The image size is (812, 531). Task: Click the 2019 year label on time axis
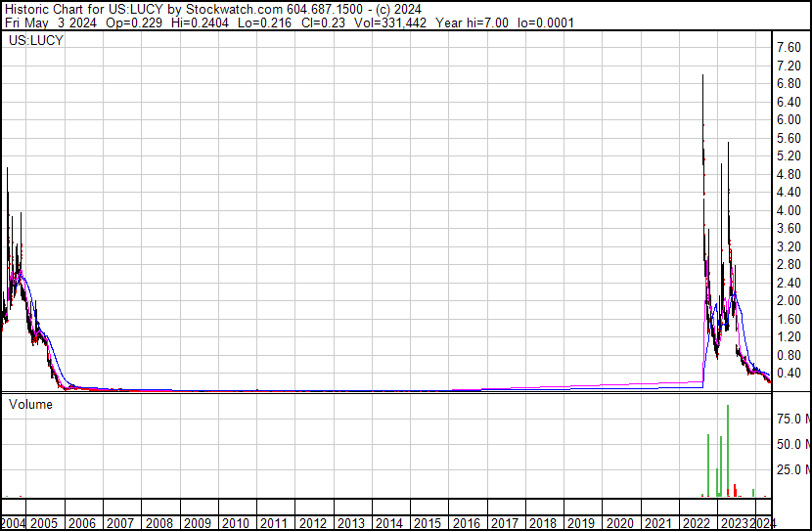(581, 523)
